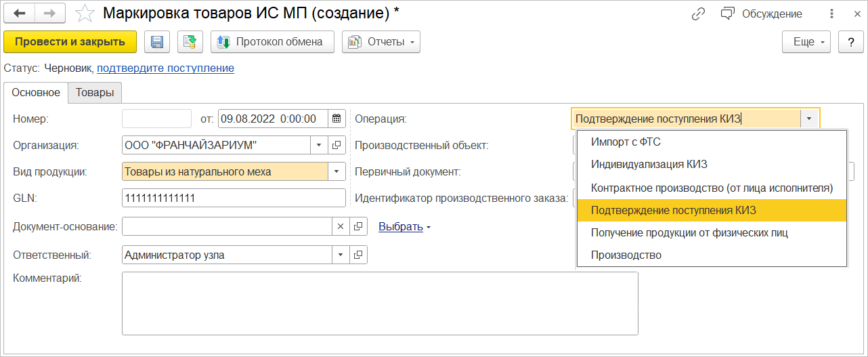Follow the 'подтвердите поступление' link

point(166,68)
